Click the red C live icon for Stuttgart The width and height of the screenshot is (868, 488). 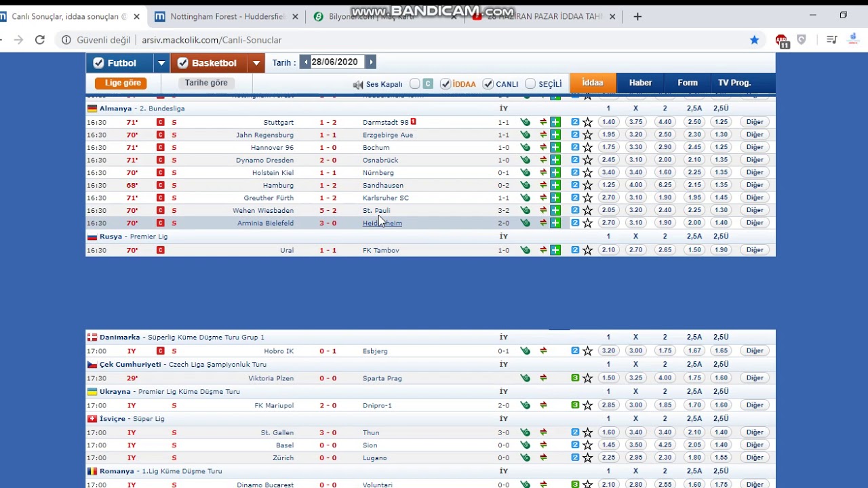161,122
